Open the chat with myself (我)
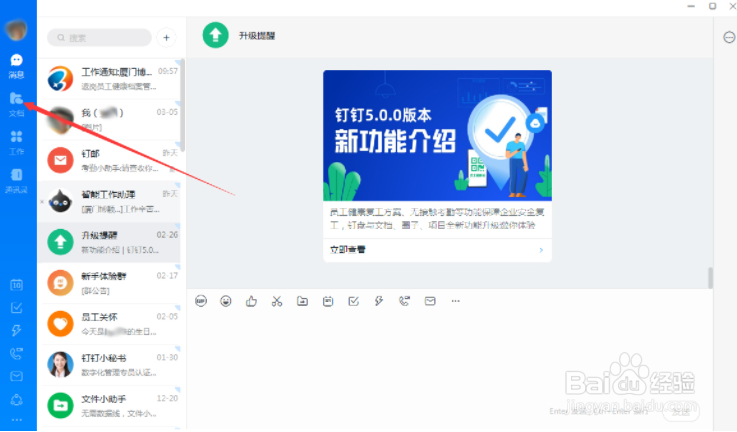Screen dimensions: 737x432 pos(109,120)
